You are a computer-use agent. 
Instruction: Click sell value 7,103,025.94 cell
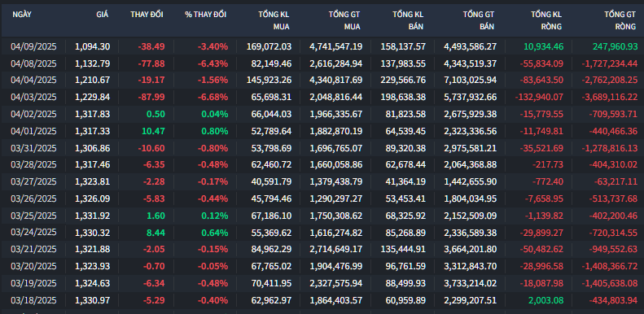pos(471,80)
